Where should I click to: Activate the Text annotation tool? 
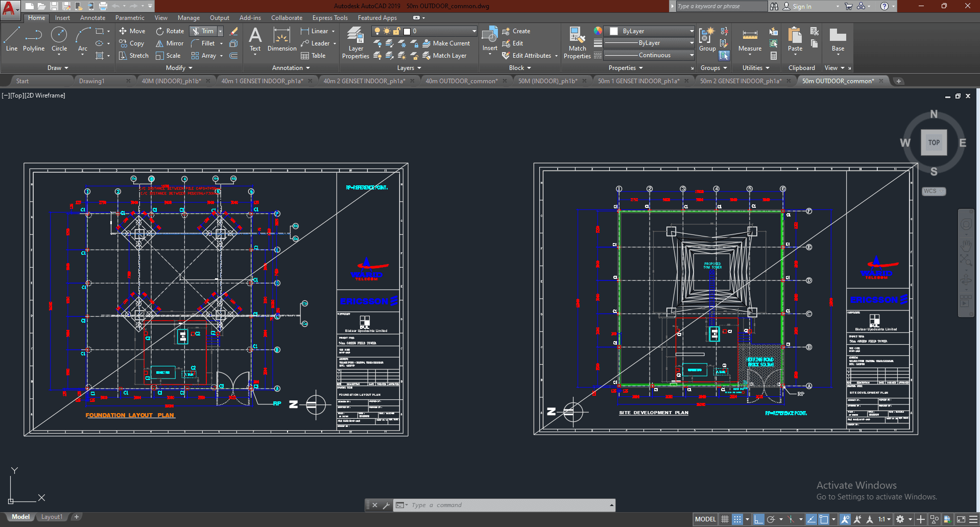[255, 40]
